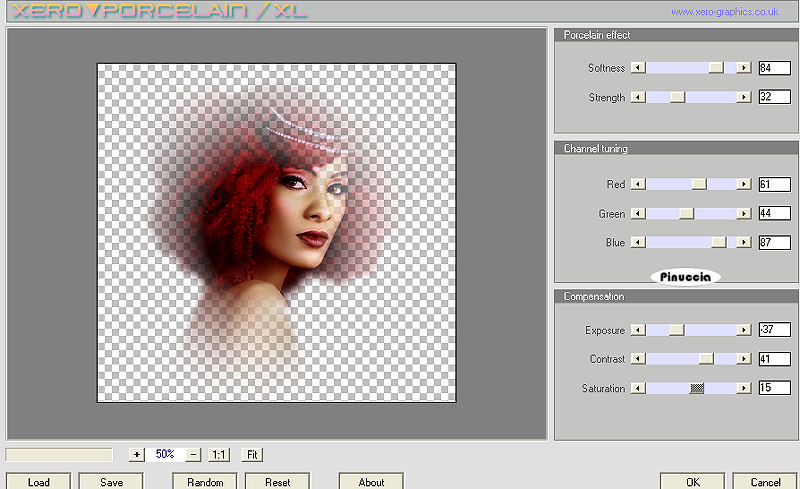This screenshot has width=800, height=489.
Task: Click the Softness slider handle
Action: click(x=716, y=67)
